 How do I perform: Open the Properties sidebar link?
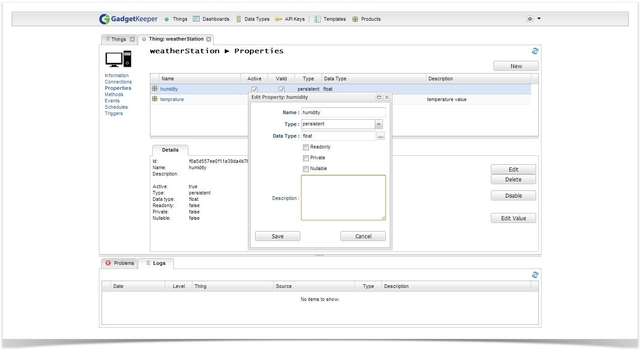pos(118,88)
